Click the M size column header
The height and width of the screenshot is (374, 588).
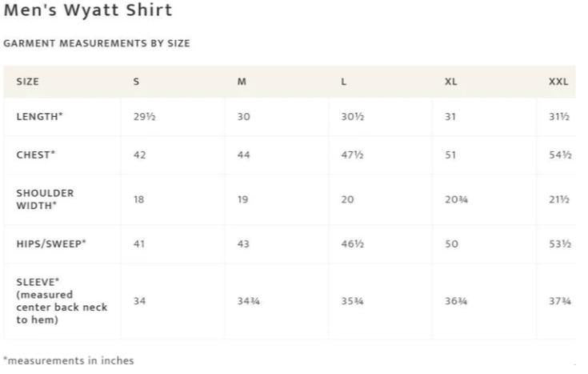pyautogui.click(x=242, y=82)
